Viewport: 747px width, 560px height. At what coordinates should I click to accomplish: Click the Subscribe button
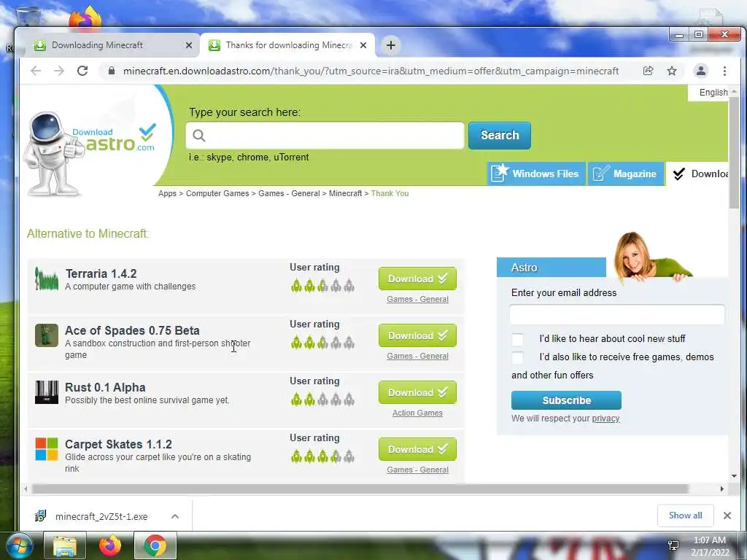pos(566,400)
